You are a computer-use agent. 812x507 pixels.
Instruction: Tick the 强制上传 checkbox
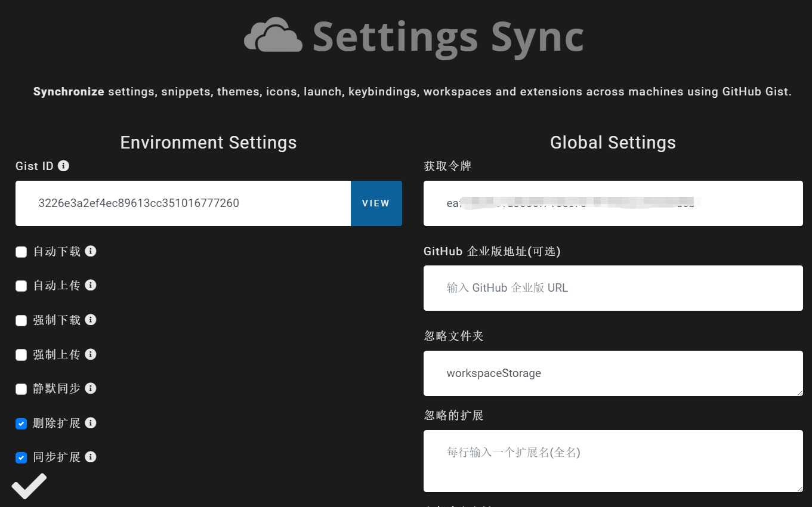pos(21,355)
